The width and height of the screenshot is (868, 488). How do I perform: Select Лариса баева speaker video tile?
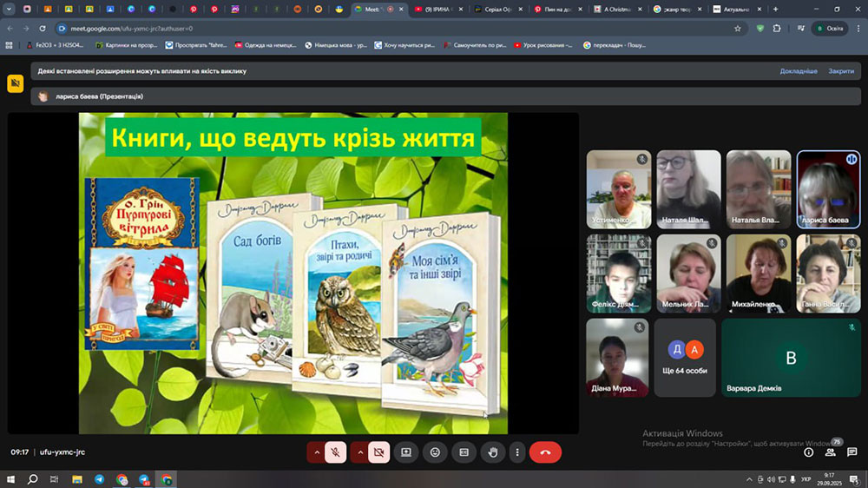[x=828, y=189]
